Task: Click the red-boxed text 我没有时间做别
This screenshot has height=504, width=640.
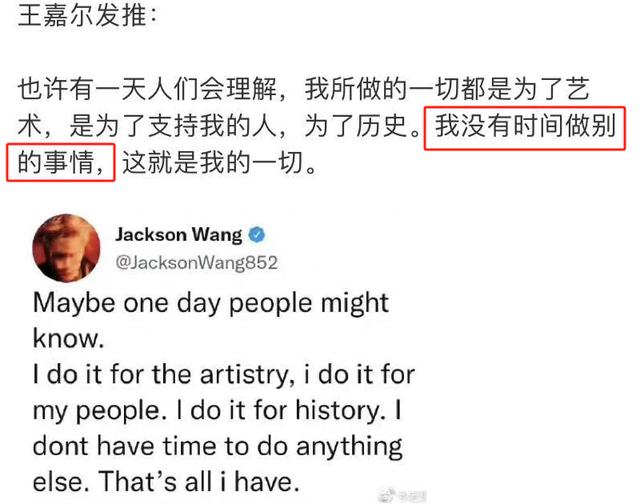Action: 525,126
